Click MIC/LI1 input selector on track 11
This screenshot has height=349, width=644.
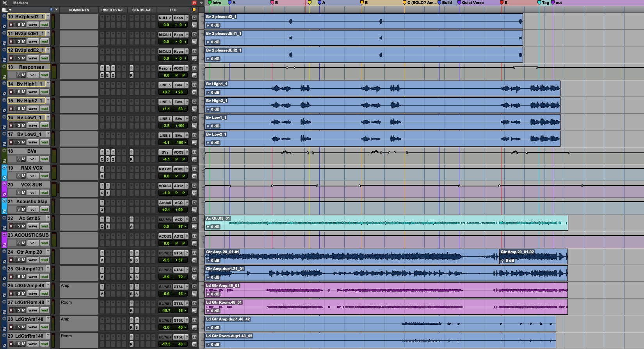165,35
